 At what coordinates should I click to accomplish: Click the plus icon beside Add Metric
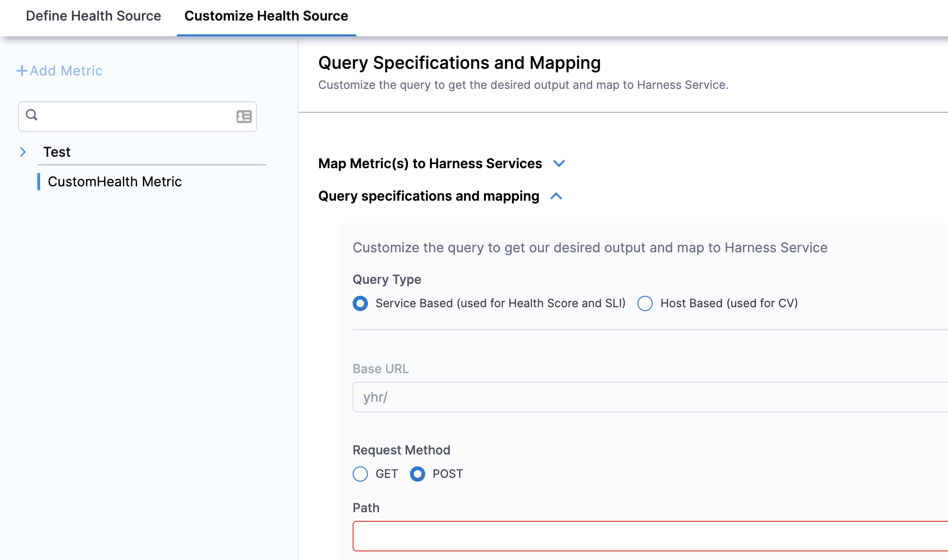(x=22, y=71)
